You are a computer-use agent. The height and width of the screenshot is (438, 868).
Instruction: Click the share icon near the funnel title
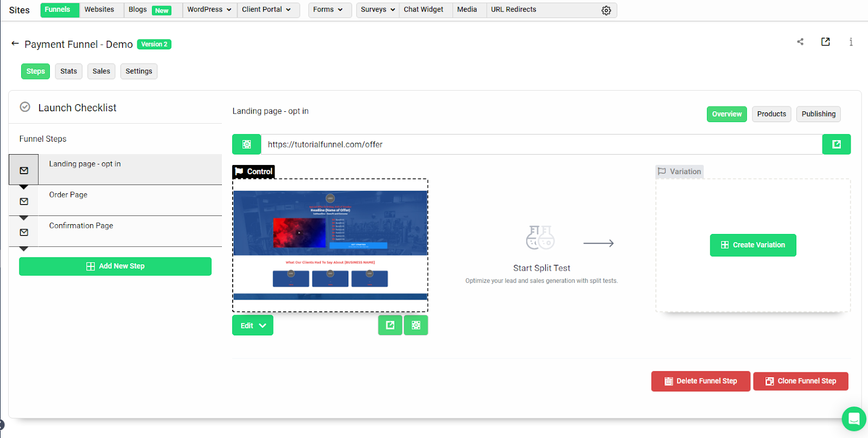point(800,42)
